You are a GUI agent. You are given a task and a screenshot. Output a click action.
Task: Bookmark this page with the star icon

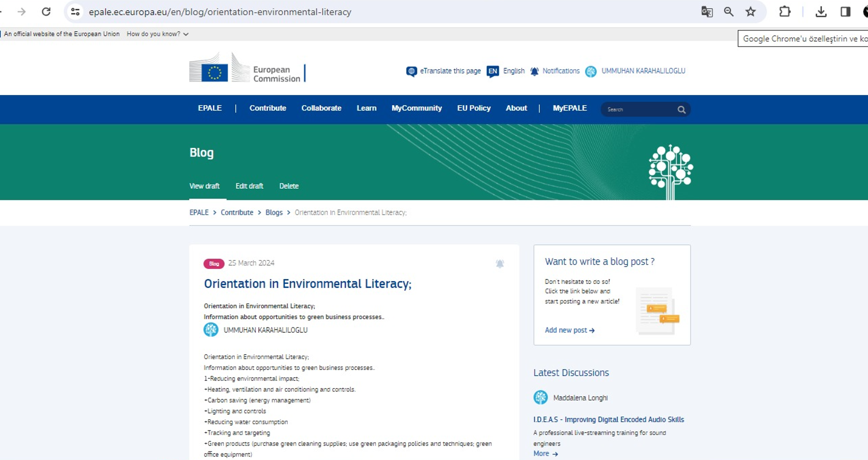click(x=750, y=12)
